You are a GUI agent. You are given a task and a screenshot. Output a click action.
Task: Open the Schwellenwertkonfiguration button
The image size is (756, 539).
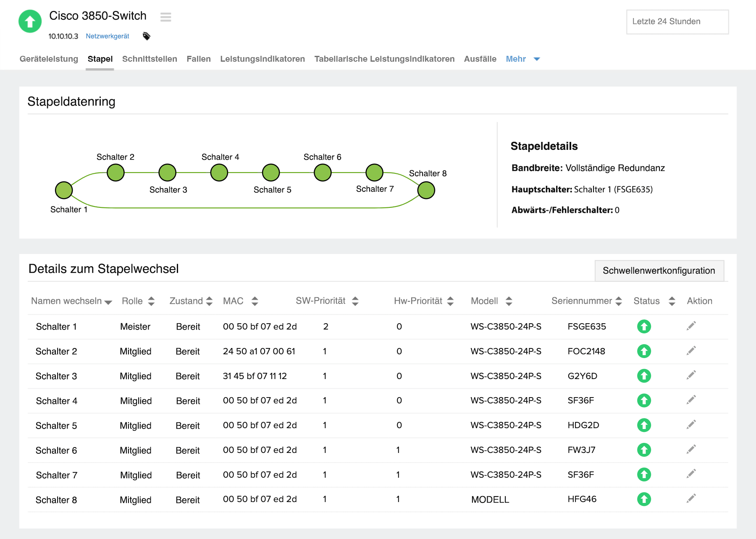[659, 270]
